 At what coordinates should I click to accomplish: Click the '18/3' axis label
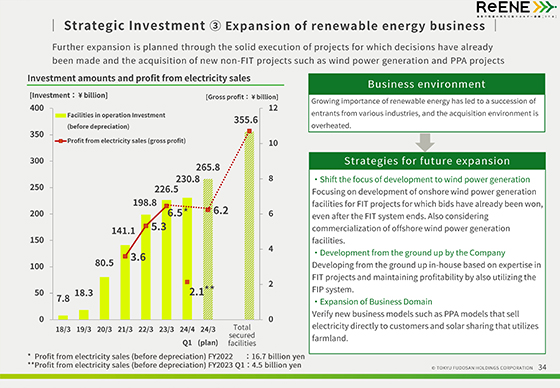(63, 329)
